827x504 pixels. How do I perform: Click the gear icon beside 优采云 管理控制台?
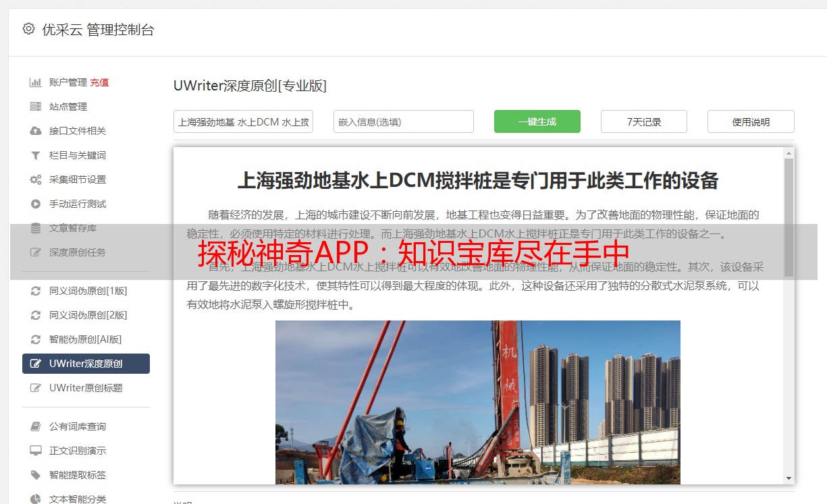(28, 29)
